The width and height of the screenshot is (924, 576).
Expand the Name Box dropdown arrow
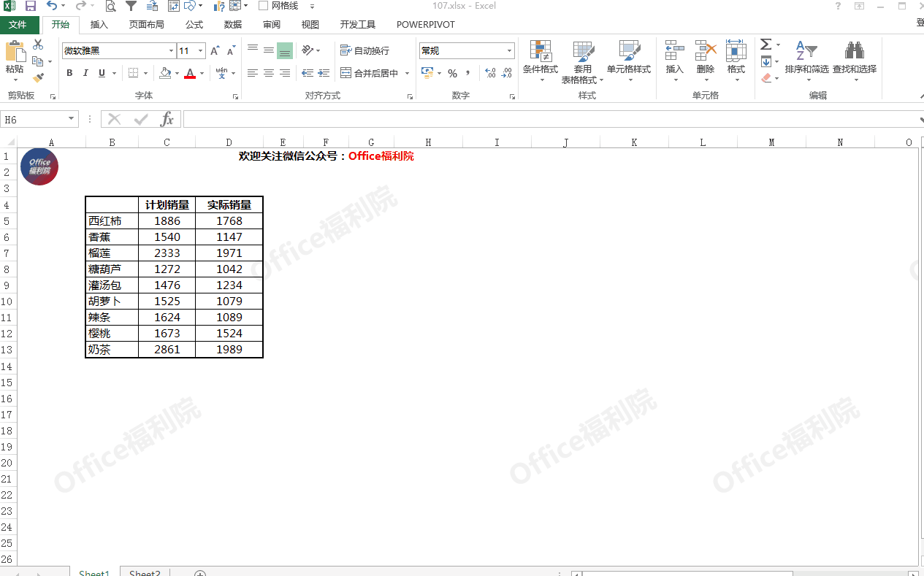pyautogui.click(x=72, y=119)
